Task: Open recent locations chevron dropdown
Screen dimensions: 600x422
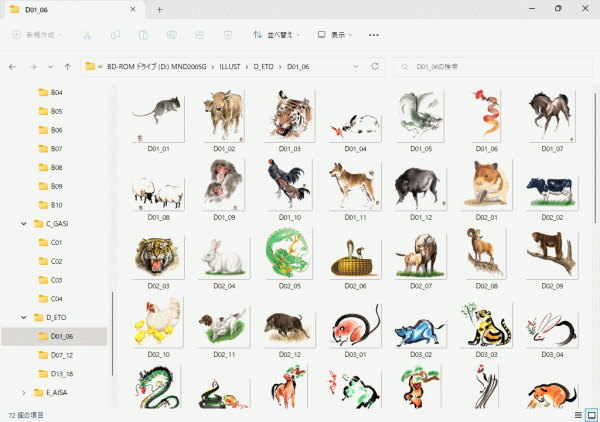Action: point(51,67)
